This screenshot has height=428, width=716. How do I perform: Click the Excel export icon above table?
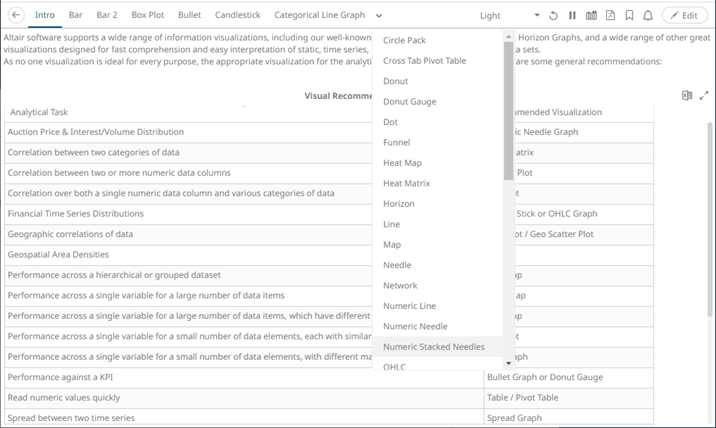coord(687,96)
